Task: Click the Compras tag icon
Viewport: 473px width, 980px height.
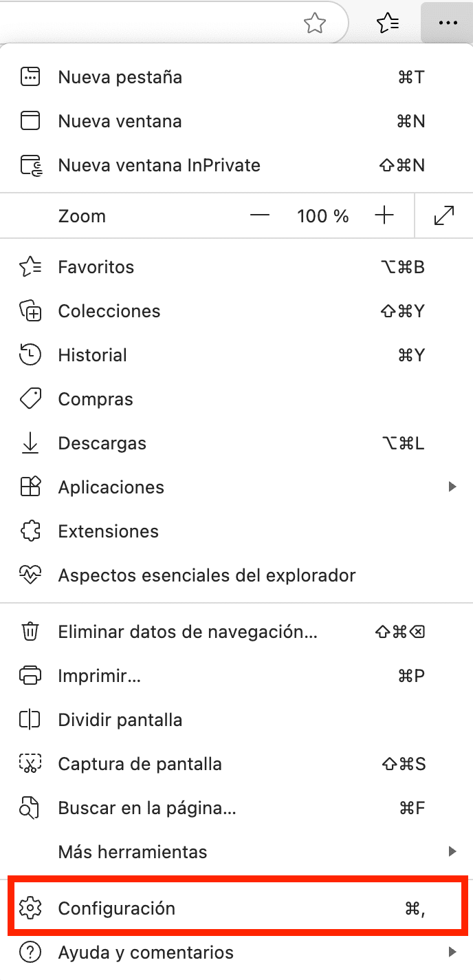Action: 30,399
